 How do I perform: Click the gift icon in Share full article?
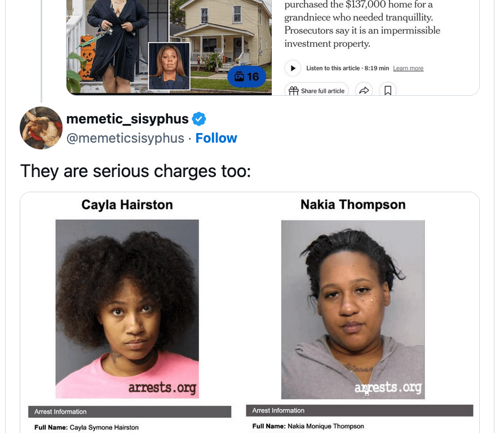[x=294, y=91]
